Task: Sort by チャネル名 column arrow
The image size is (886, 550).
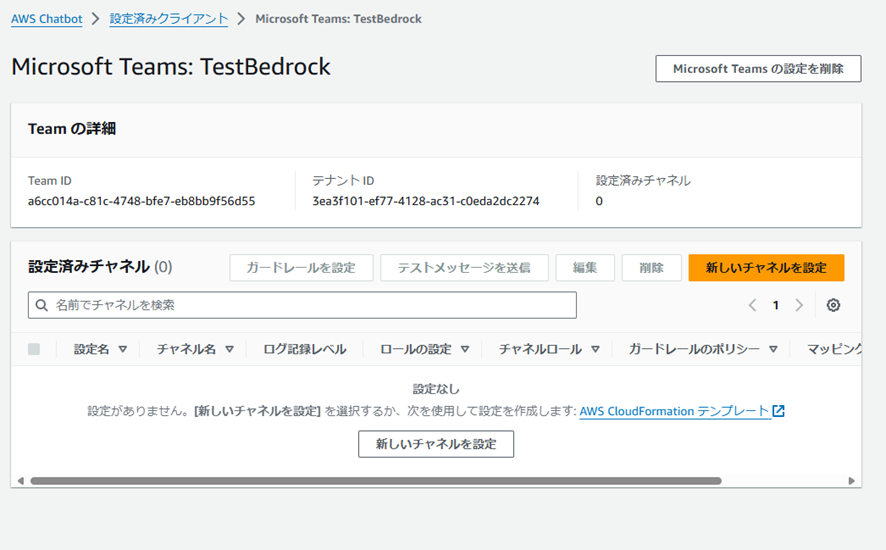Action: [229, 349]
